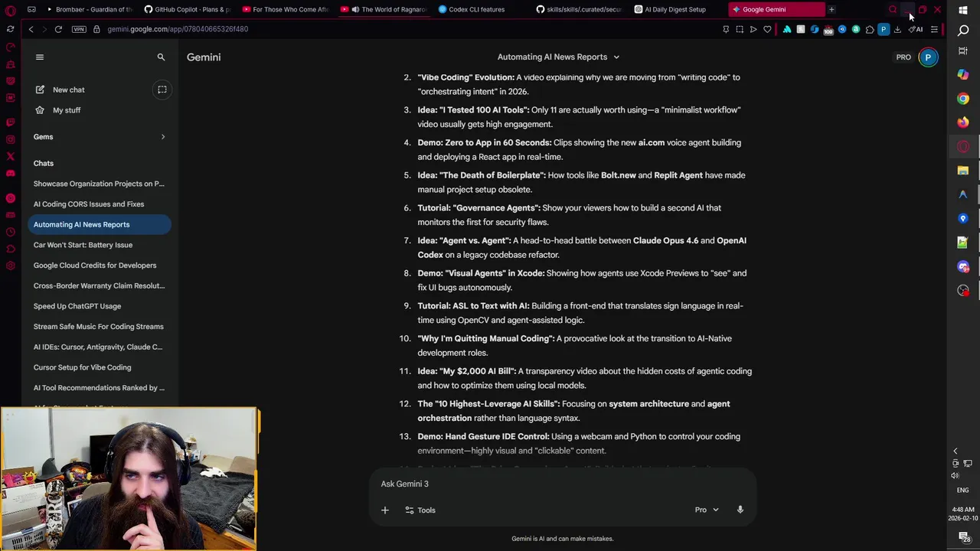Click the PRO badge in the header
The image size is (980, 551).
click(x=903, y=57)
